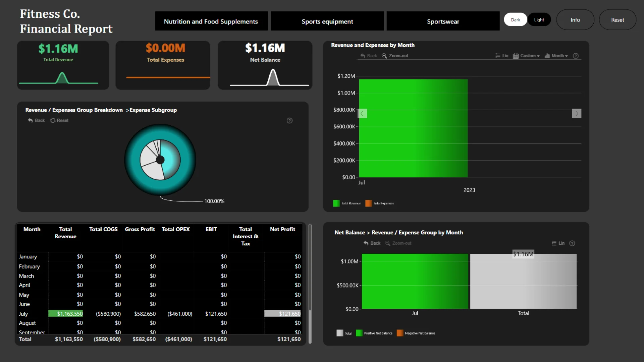
Task: Click the EBIT column header
Action: tap(211, 229)
